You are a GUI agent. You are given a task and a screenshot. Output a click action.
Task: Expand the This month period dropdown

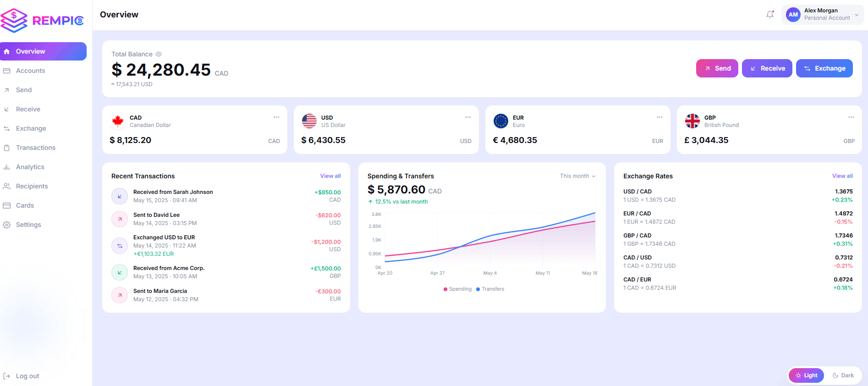(577, 176)
